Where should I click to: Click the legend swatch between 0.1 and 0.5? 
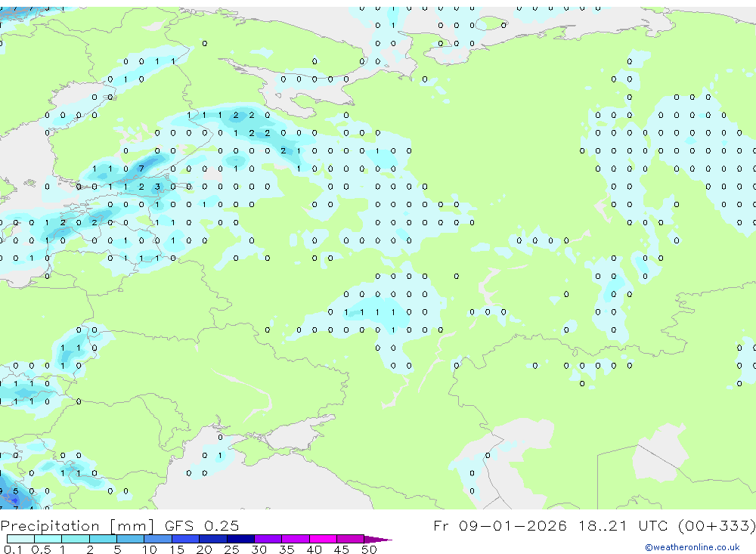coord(20,539)
